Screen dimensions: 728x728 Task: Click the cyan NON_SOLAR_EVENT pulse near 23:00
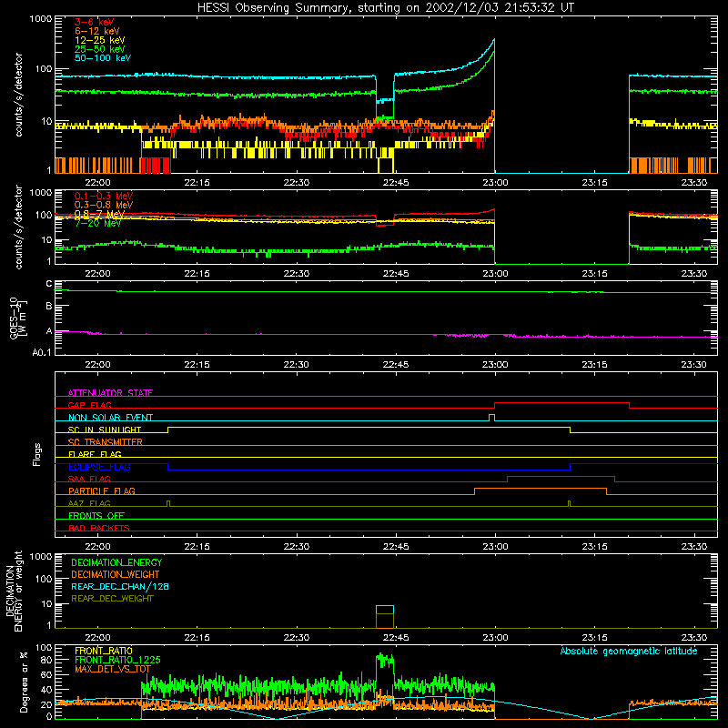coord(492,418)
